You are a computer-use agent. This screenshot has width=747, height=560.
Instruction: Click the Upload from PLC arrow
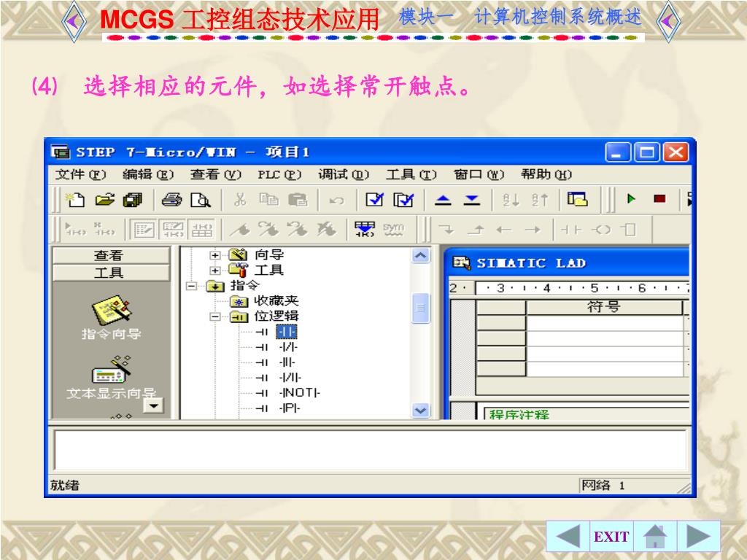point(443,200)
